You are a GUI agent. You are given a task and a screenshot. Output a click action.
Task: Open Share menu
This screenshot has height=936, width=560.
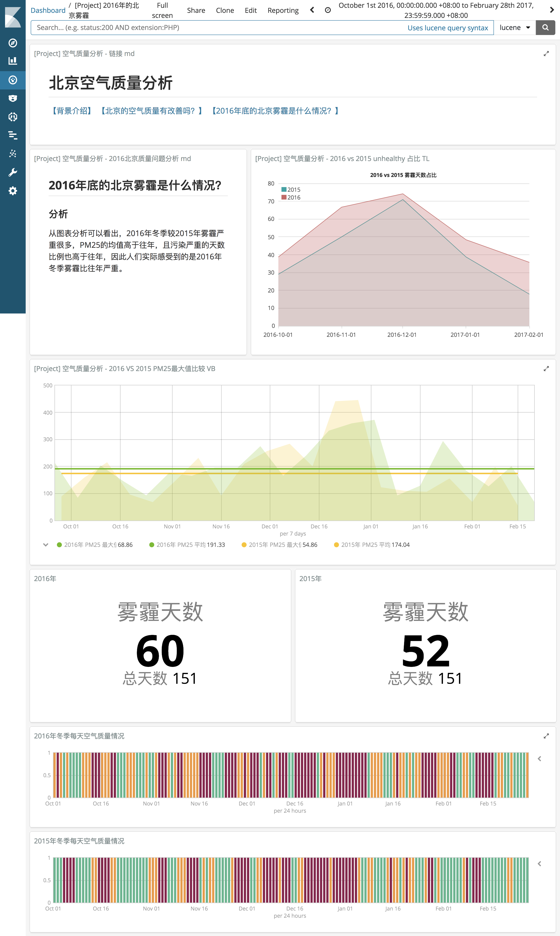tap(196, 10)
